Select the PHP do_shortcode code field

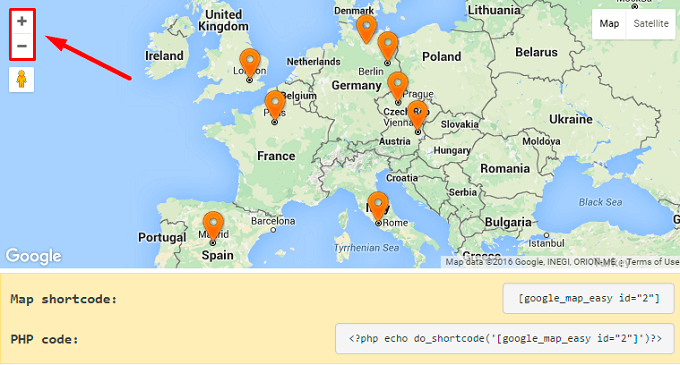pyautogui.click(x=505, y=338)
